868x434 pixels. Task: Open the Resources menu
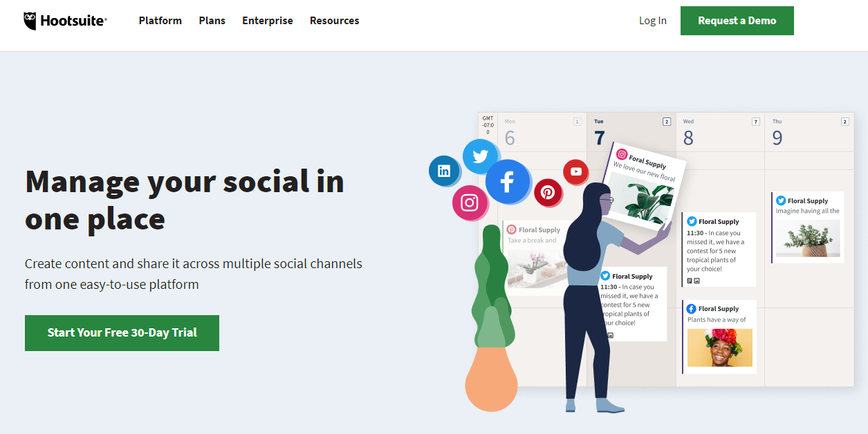335,21
